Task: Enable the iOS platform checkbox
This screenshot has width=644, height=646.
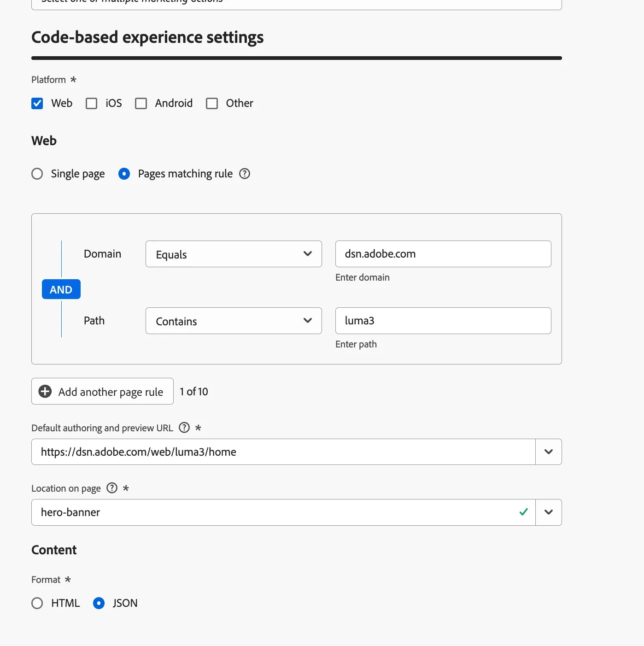Action: pyautogui.click(x=92, y=103)
